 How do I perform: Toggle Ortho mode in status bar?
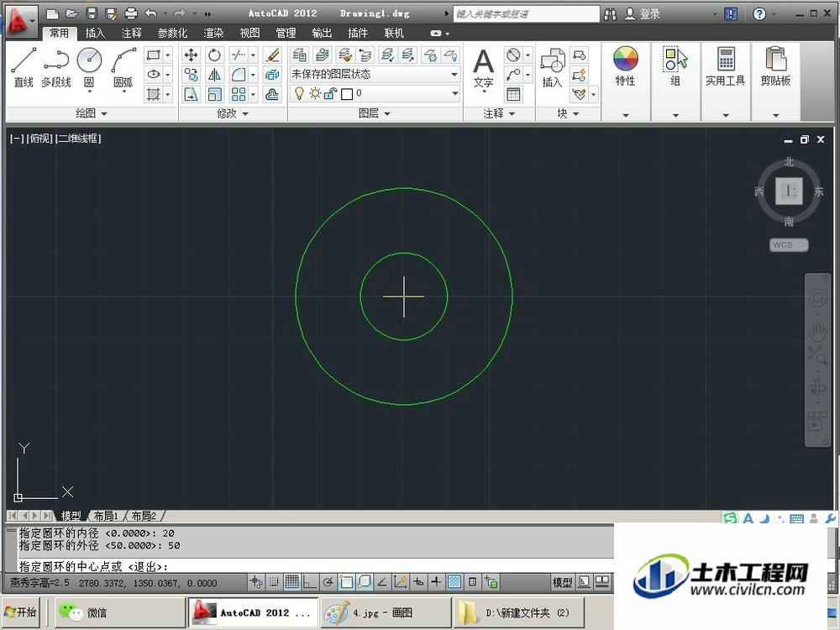click(x=310, y=581)
